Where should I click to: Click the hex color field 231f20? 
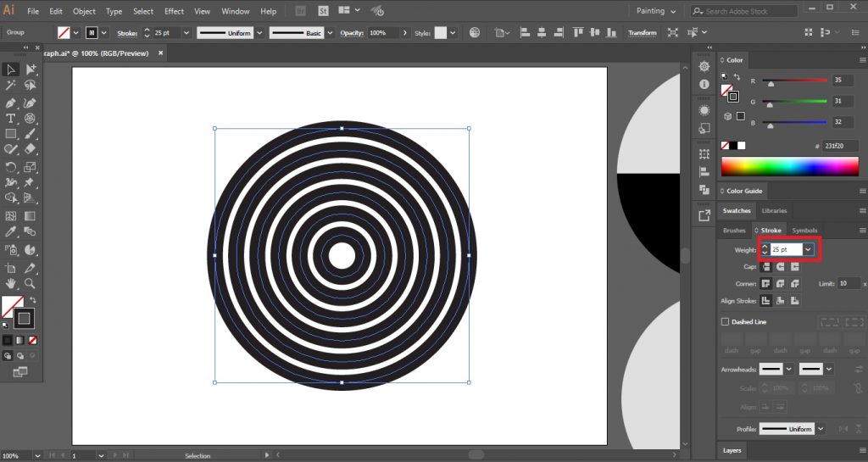point(840,146)
